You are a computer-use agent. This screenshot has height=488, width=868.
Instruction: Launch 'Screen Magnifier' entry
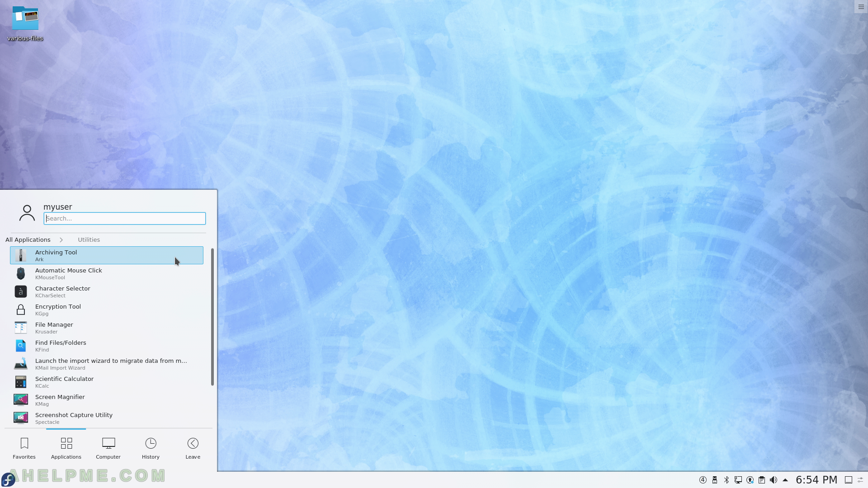(x=107, y=400)
